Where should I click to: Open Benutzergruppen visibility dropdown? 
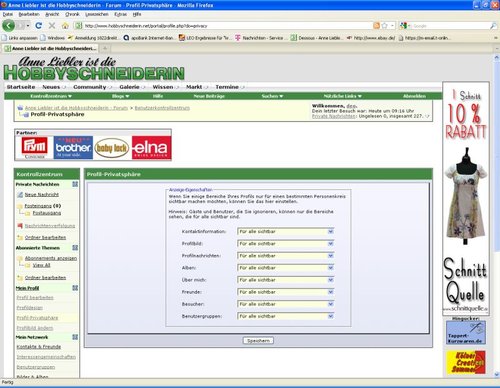286,316
